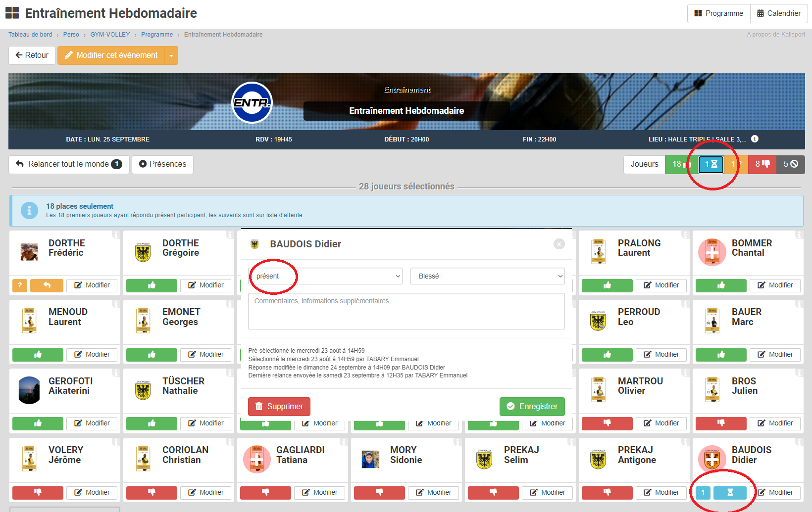This screenshot has width=812, height=512.
Task: Switch to the Calendrier view
Action: tap(779, 13)
